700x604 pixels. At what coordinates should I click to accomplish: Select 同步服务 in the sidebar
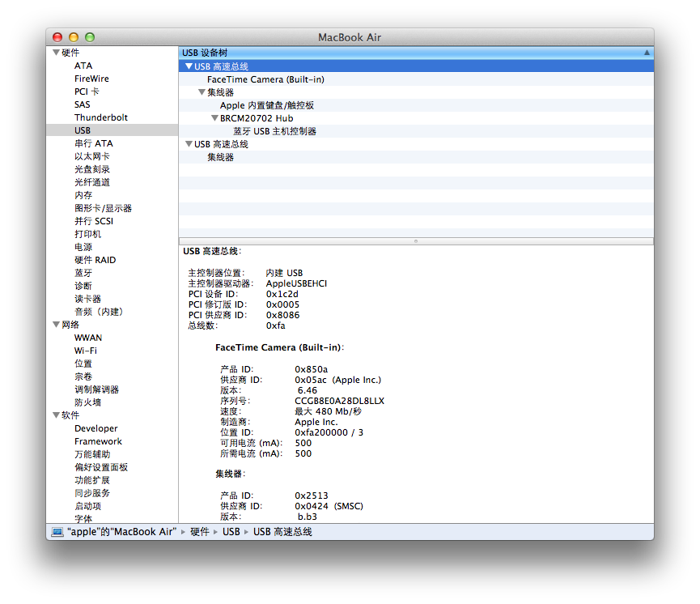click(x=92, y=493)
